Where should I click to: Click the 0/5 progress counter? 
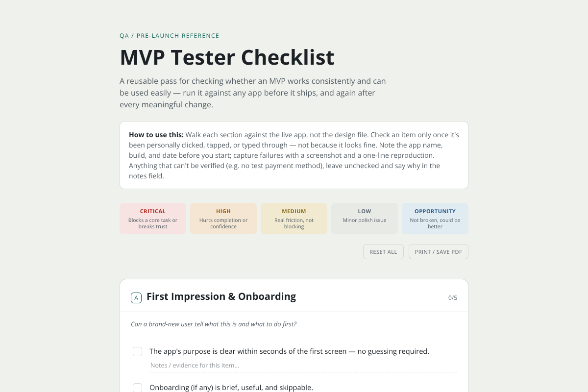pyautogui.click(x=453, y=298)
